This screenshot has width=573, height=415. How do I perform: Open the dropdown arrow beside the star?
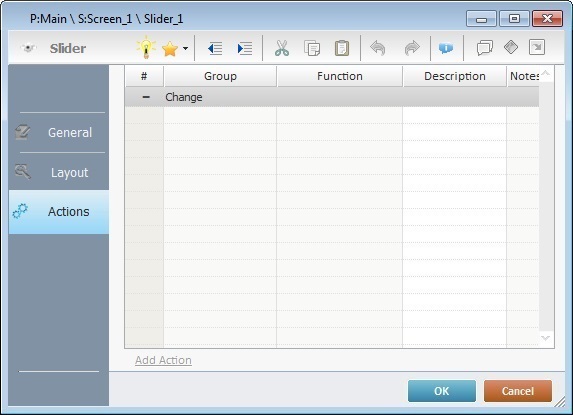coord(186,49)
